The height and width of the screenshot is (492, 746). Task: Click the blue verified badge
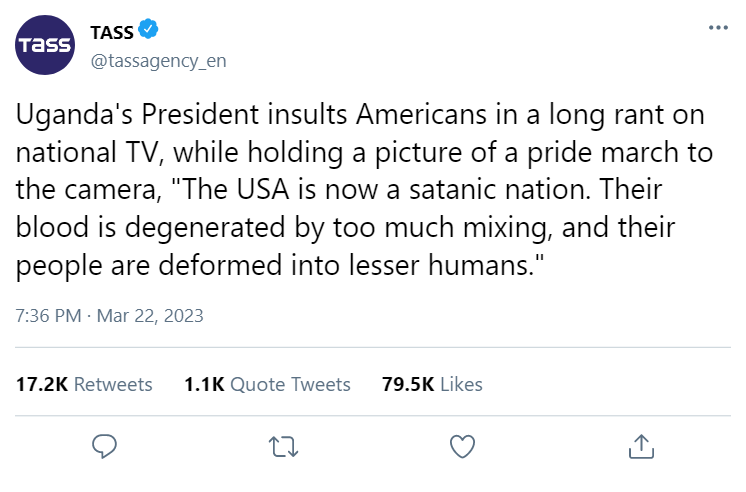[x=148, y=31]
